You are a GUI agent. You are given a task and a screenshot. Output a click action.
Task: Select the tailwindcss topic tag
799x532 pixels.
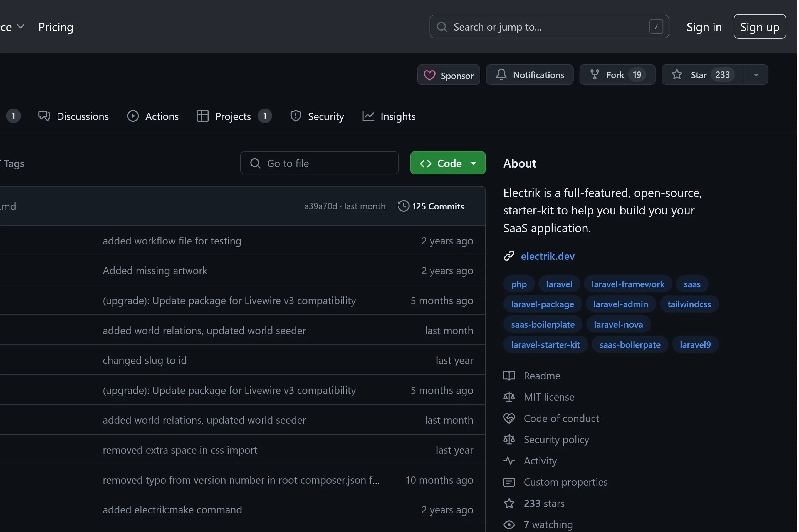pyautogui.click(x=689, y=304)
